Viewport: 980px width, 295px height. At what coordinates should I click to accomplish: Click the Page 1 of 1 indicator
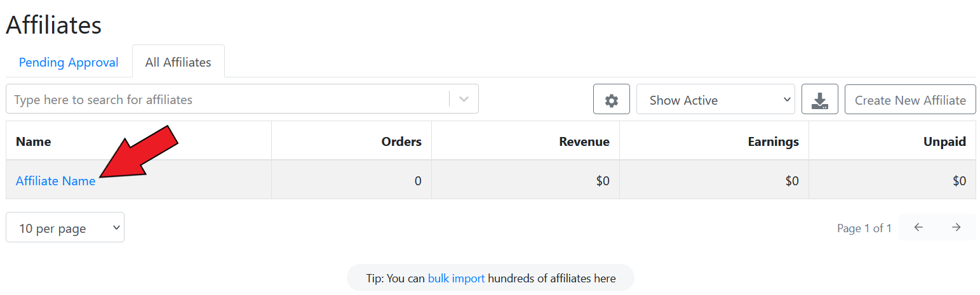pos(864,228)
